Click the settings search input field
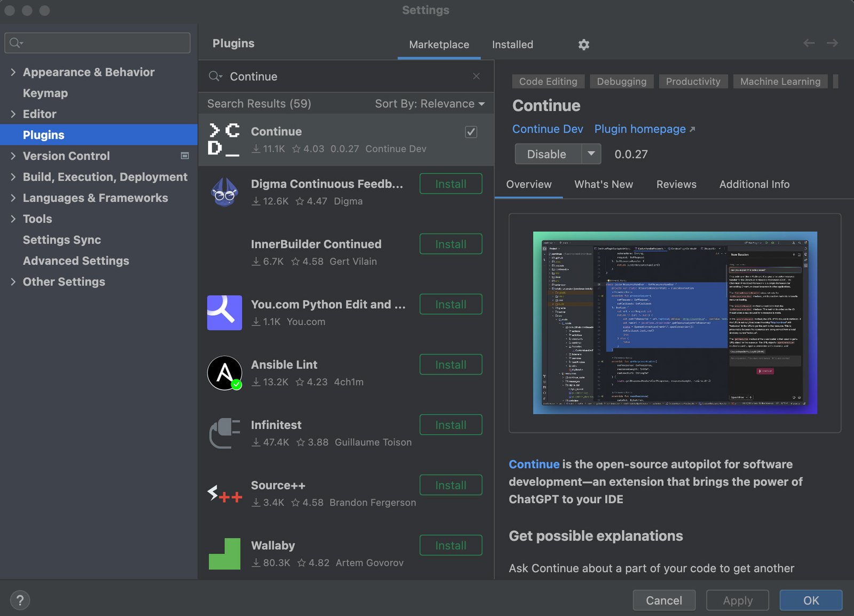The image size is (854, 616). (98, 43)
